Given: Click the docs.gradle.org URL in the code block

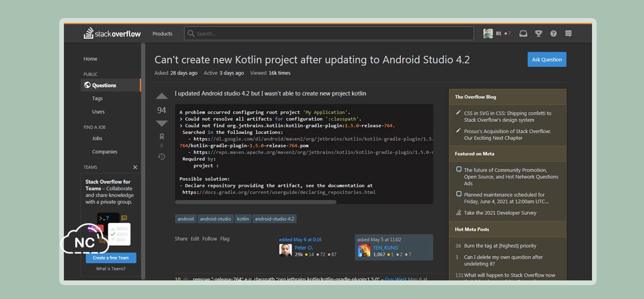Looking at the screenshot, I should pyautogui.click(x=279, y=192).
